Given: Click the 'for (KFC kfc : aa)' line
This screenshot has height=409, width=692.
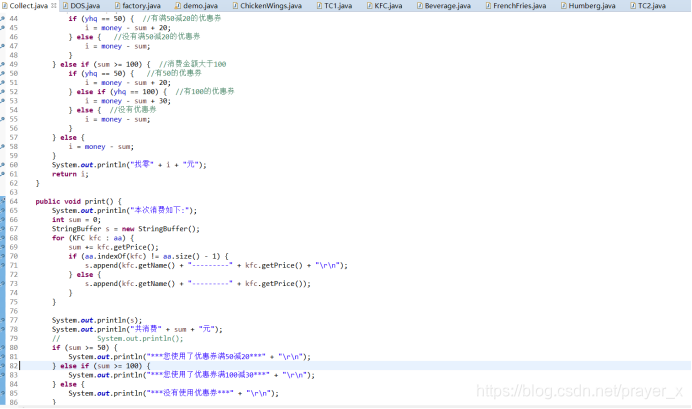Looking at the screenshot, I should [x=93, y=238].
